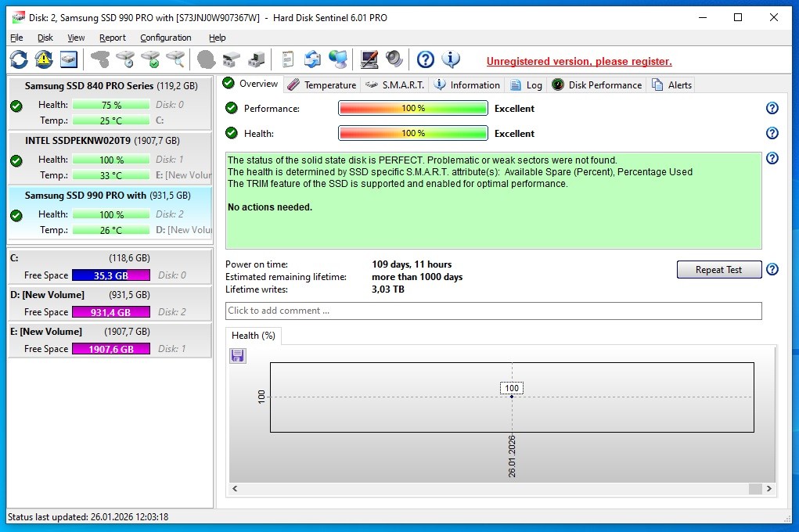Viewport: 799px width, 532px height.
Task: Click the info bubble toolbar icon
Action: [x=451, y=59]
